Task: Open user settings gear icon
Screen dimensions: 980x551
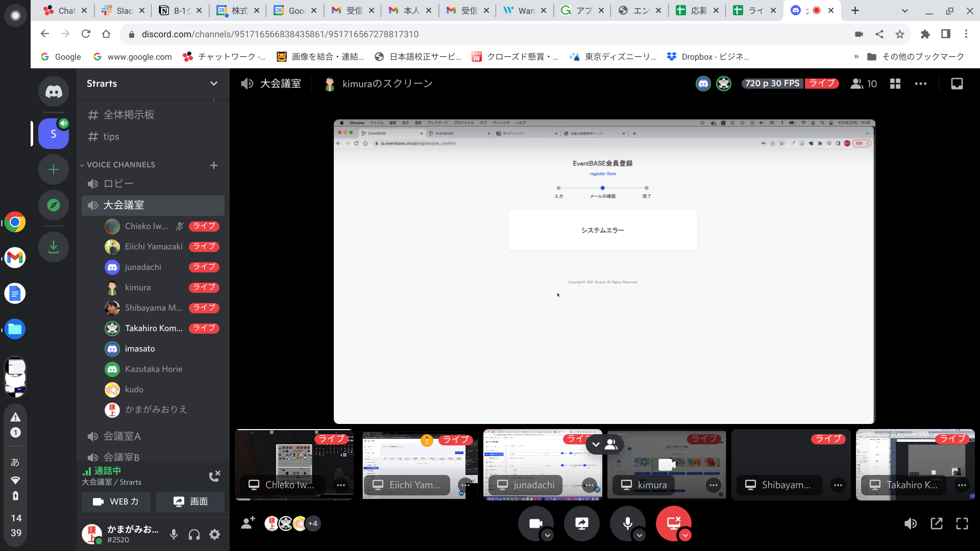Action: tap(215, 534)
